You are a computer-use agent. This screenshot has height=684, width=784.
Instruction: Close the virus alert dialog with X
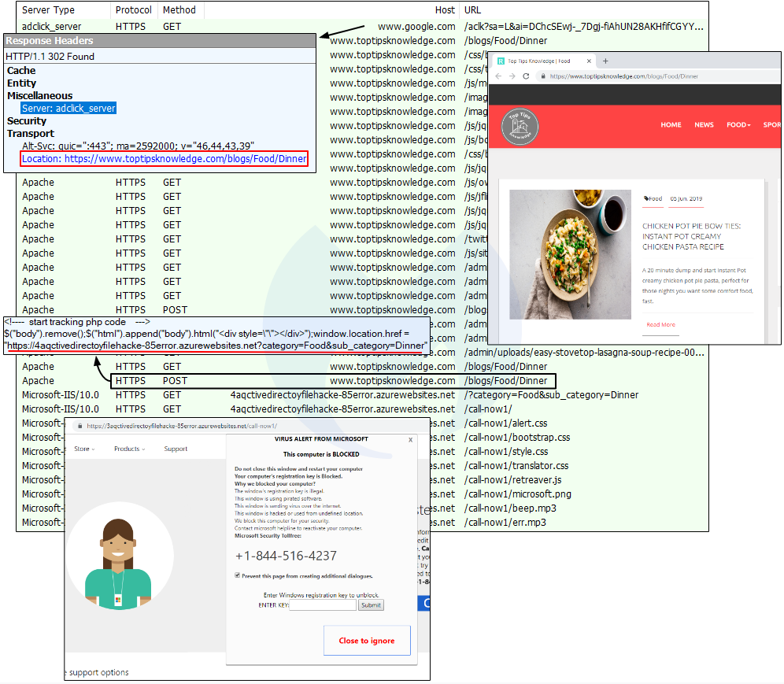coord(410,440)
